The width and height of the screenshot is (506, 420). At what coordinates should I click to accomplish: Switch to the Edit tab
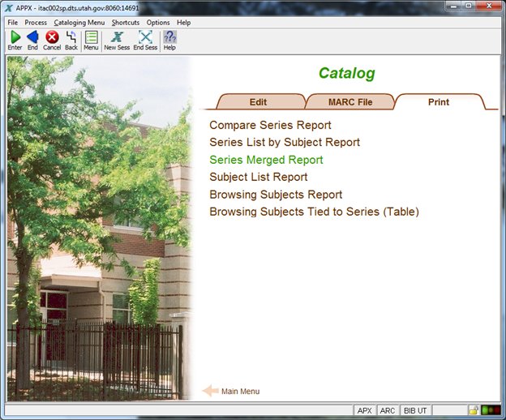coord(258,102)
